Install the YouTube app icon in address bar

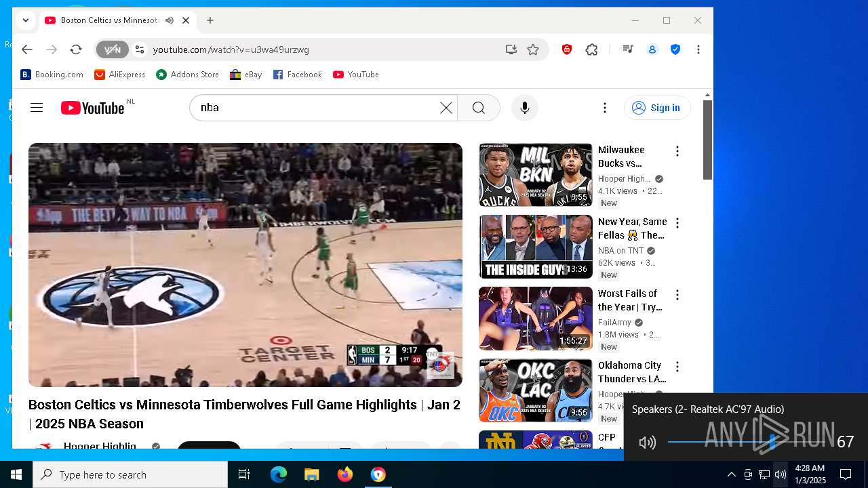511,49
